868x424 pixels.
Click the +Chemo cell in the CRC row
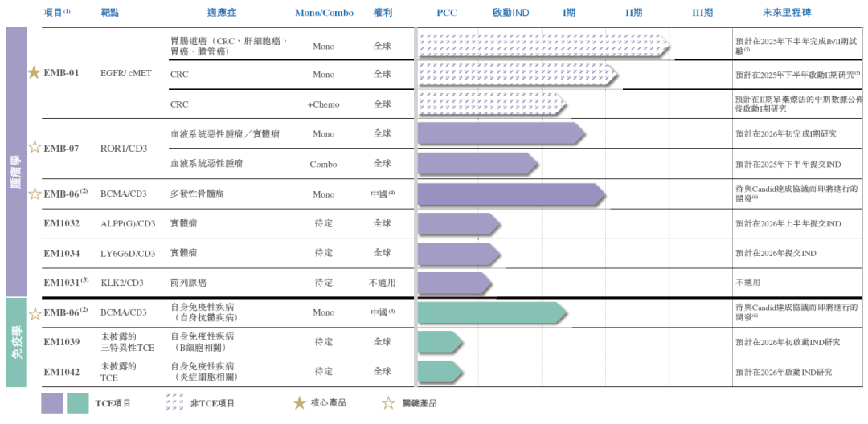(x=324, y=104)
